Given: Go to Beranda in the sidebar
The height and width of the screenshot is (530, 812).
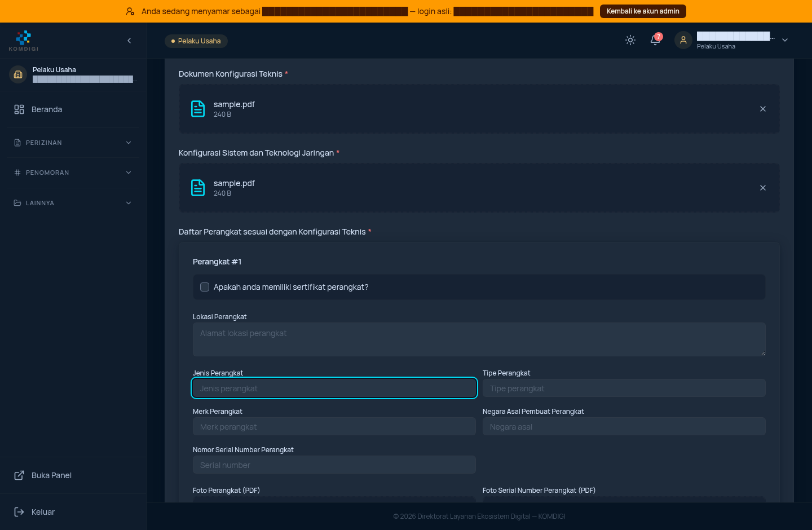Looking at the screenshot, I should click(73, 109).
